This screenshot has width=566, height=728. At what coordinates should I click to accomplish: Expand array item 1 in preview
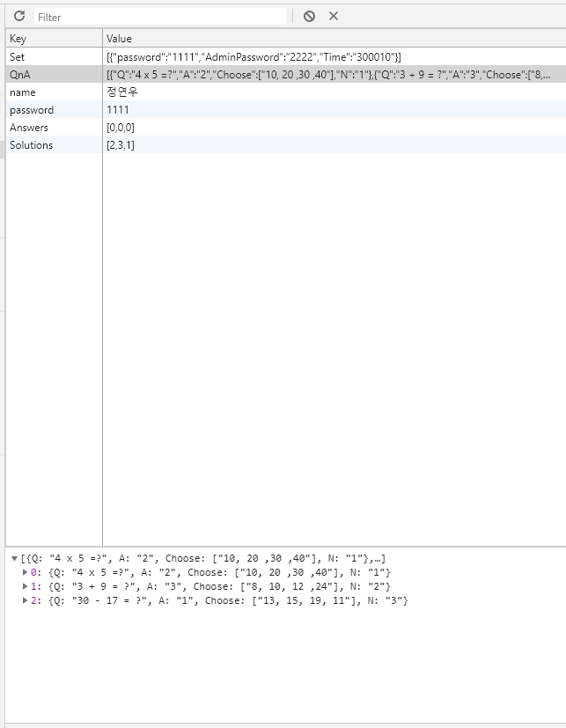pyautogui.click(x=26, y=586)
